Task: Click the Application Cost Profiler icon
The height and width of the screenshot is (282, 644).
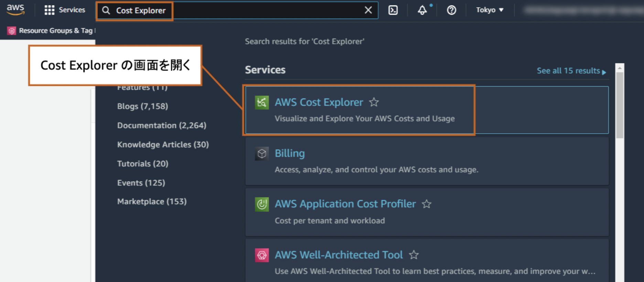Action: coord(262,204)
